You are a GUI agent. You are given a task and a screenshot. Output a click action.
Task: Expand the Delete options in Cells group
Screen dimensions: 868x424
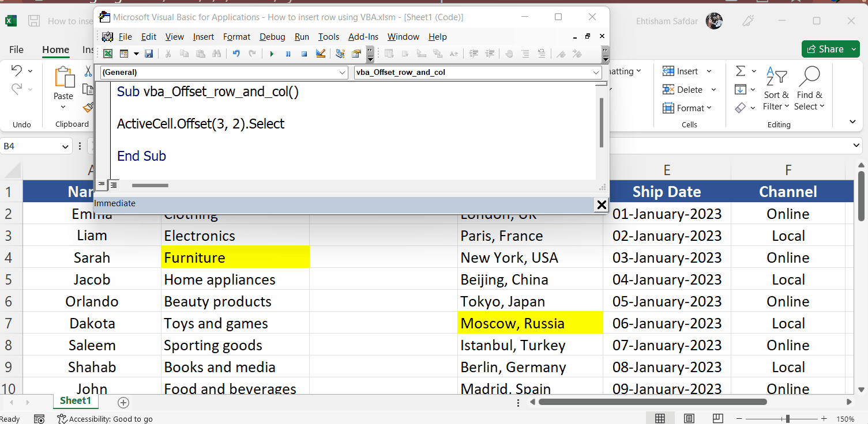713,89
